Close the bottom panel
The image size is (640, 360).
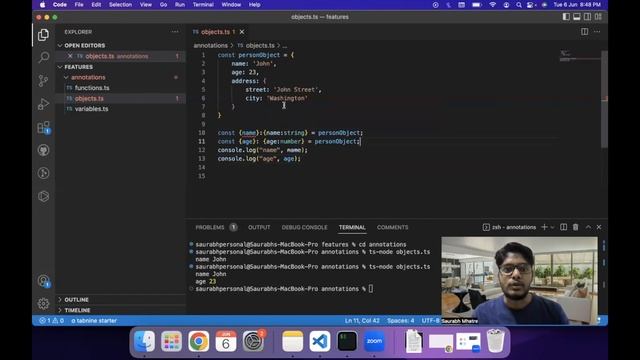pos(599,227)
